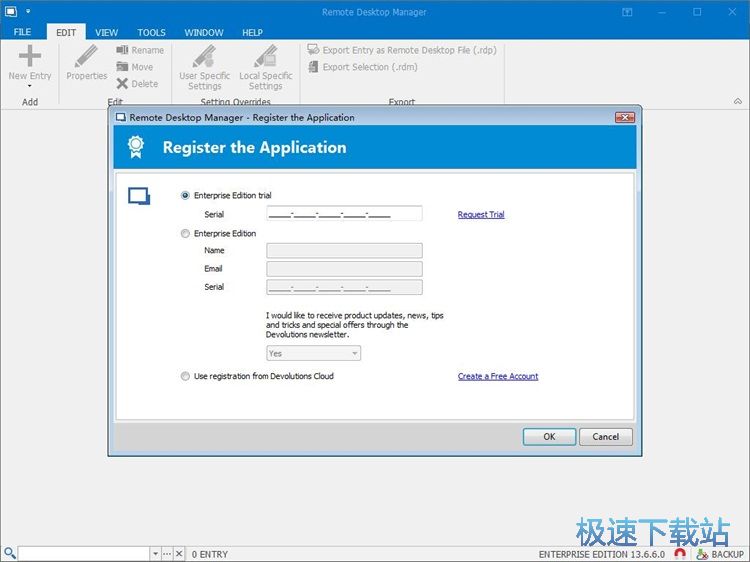Open the FILE menu
The height and width of the screenshot is (562, 750).
22,32
